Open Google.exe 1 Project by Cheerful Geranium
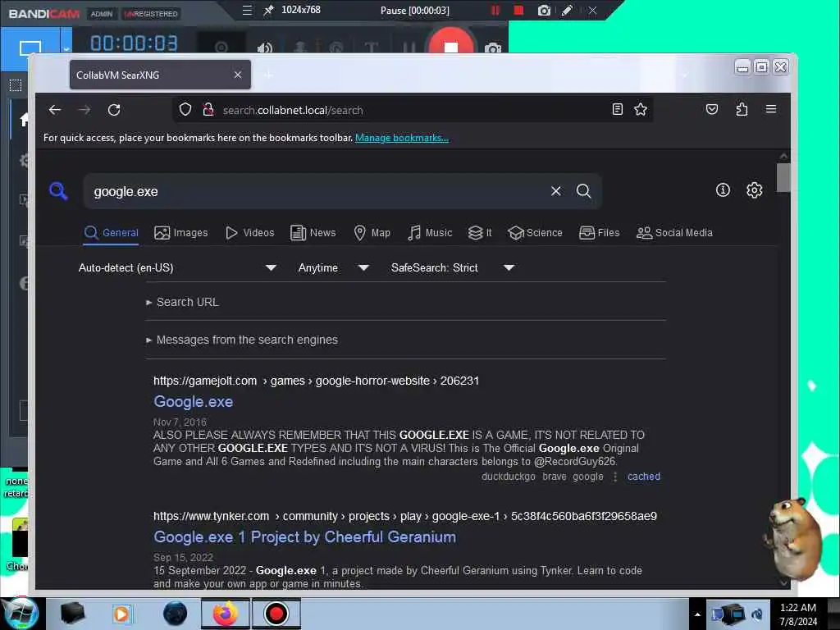 coord(304,536)
